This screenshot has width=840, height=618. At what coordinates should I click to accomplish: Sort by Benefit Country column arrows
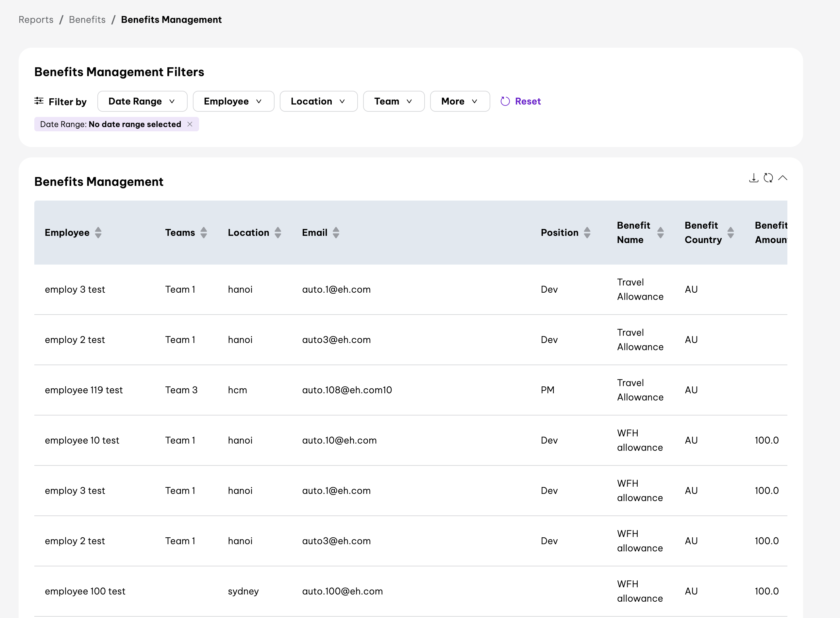(730, 232)
